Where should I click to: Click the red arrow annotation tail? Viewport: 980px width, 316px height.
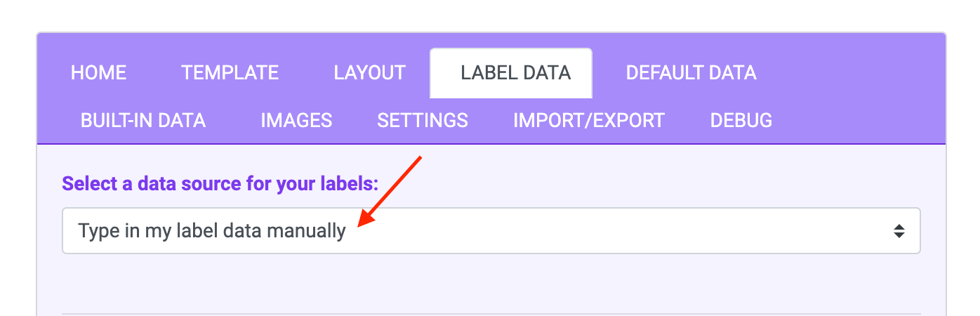419,157
